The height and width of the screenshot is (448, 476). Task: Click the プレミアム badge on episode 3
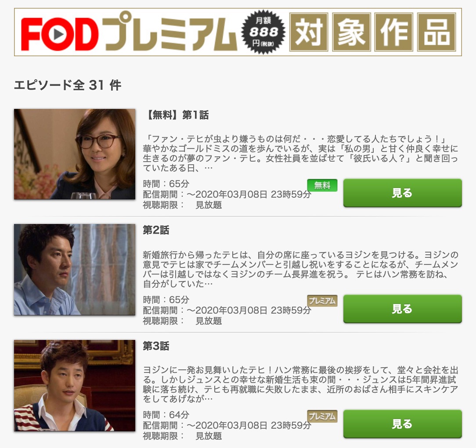click(322, 416)
